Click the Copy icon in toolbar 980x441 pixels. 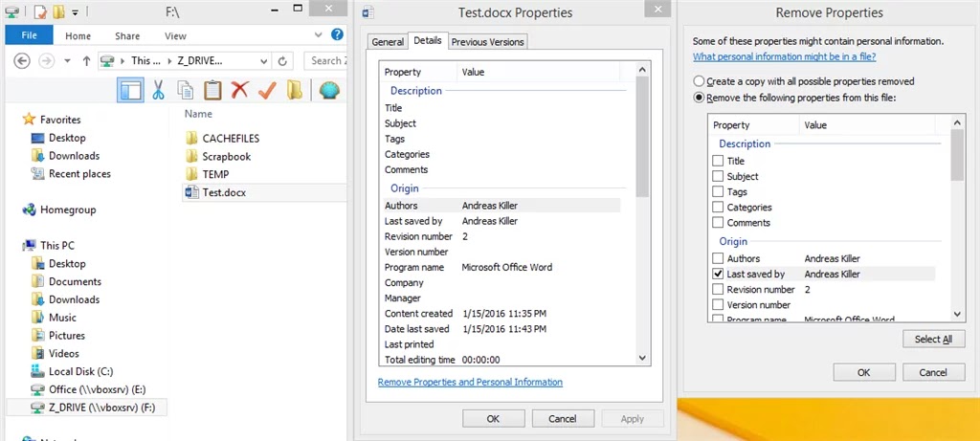185,91
